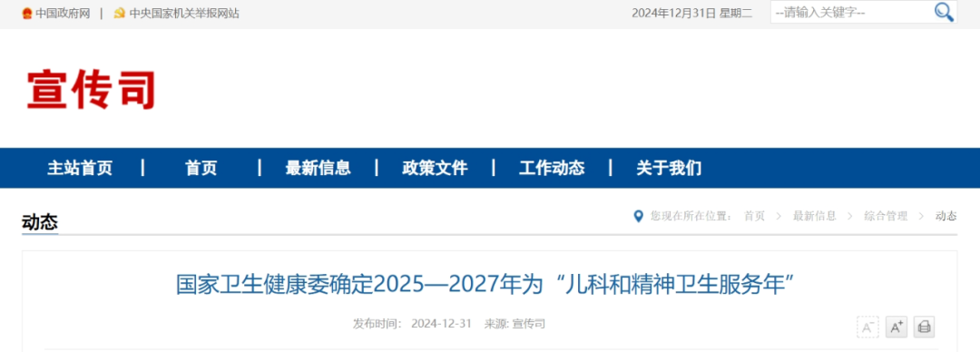The height and width of the screenshot is (352, 980).
Task: Click 首页 in the breadcrumb trail
Action: 754,216
